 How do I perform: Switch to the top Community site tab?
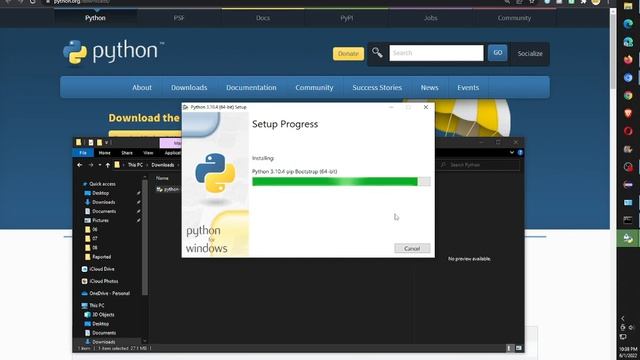coord(514,18)
